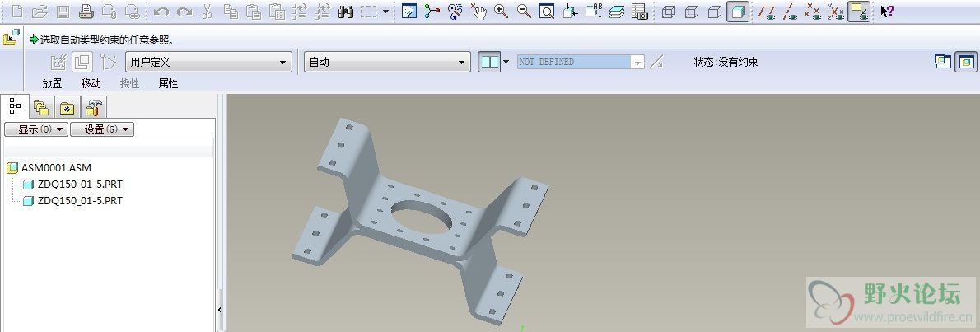980x332 pixels.
Task: Open the 设置(G) dropdown menu
Action: coord(102,129)
